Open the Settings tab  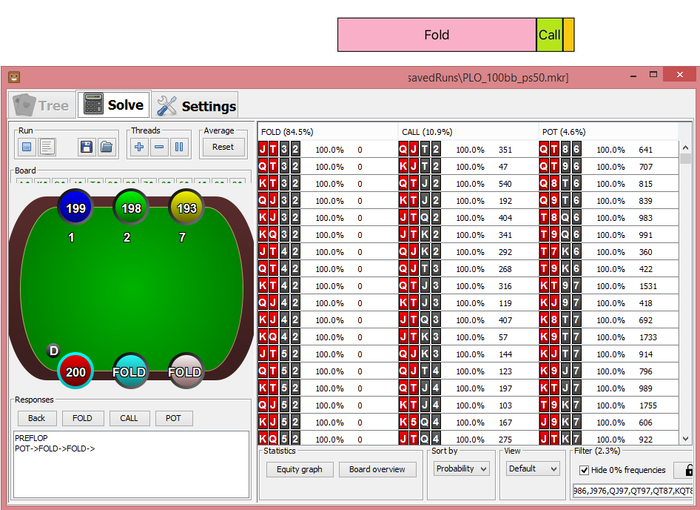(196, 106)
